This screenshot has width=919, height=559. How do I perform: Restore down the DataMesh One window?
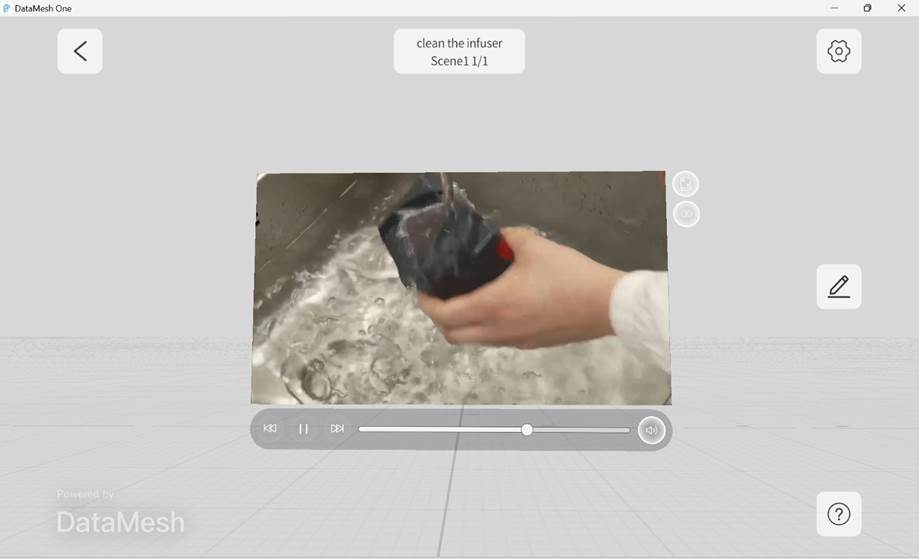pos(867,8)
